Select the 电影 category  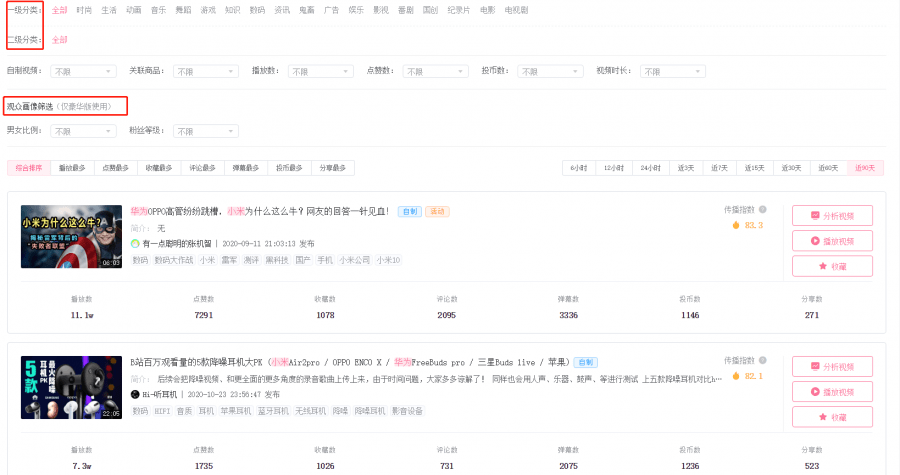tap(487, 10)
